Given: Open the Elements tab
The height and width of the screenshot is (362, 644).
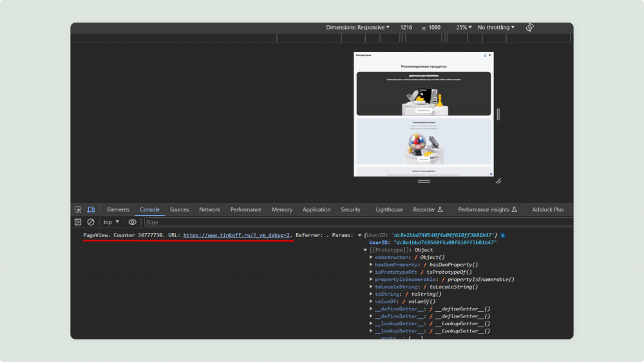Looking at the screenshot, I should click(x=118, y=209).
